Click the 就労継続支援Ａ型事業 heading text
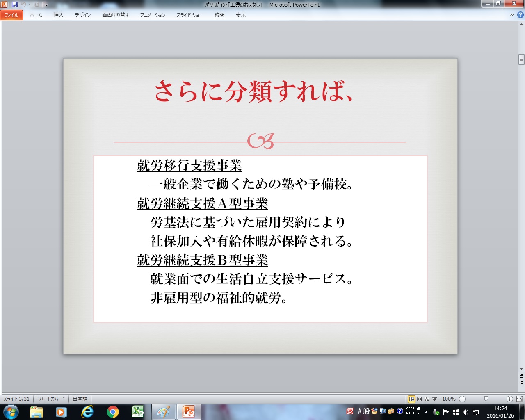 pyautogui.click(x=202, y=203)
